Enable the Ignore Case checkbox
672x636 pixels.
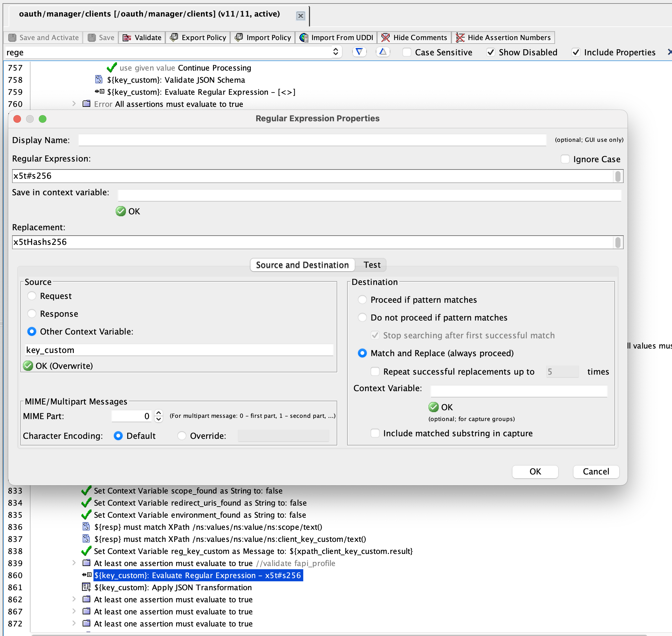[565, 159]
